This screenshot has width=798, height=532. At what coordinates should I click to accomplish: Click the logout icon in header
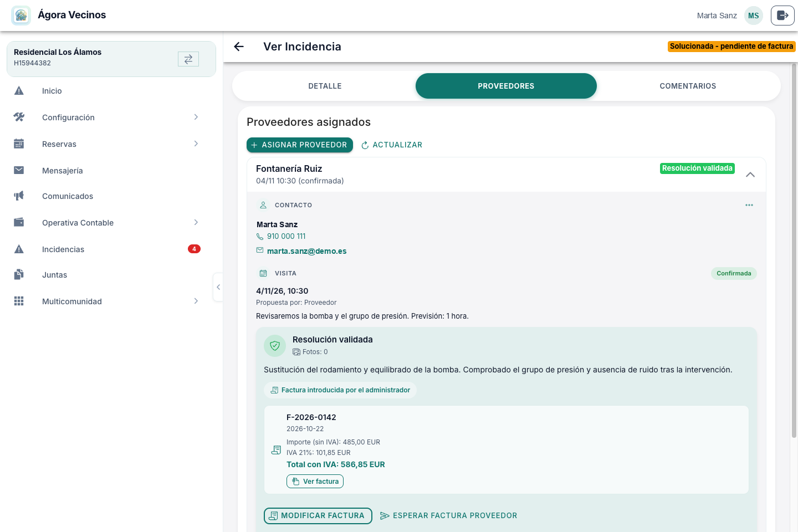782,16
